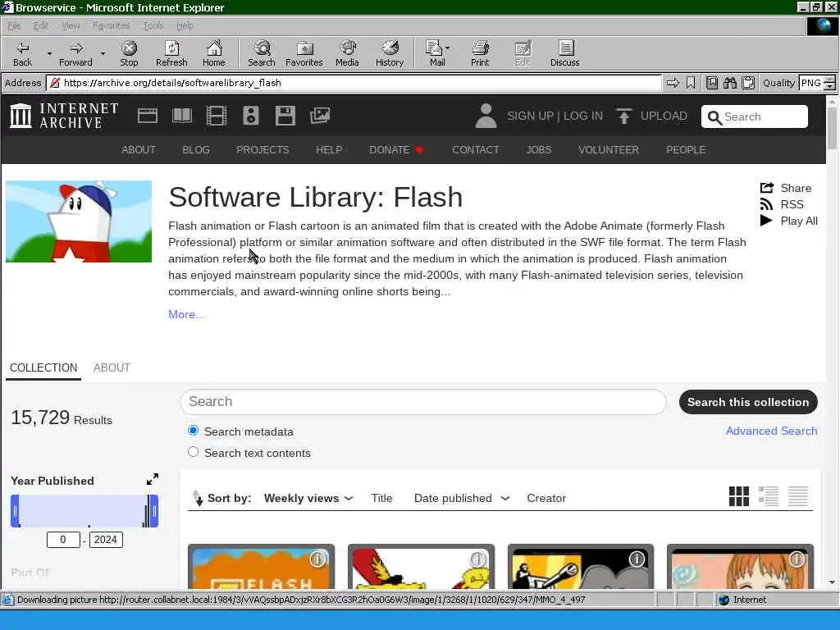
Task: Click the right year range slider handle
Action: [154, 510]
